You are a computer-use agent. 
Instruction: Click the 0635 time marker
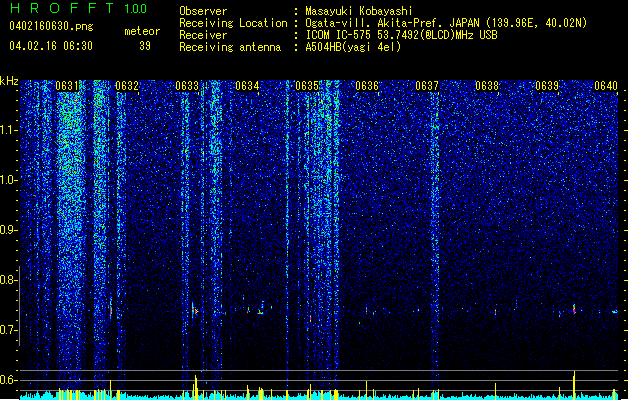click(307, 86)
